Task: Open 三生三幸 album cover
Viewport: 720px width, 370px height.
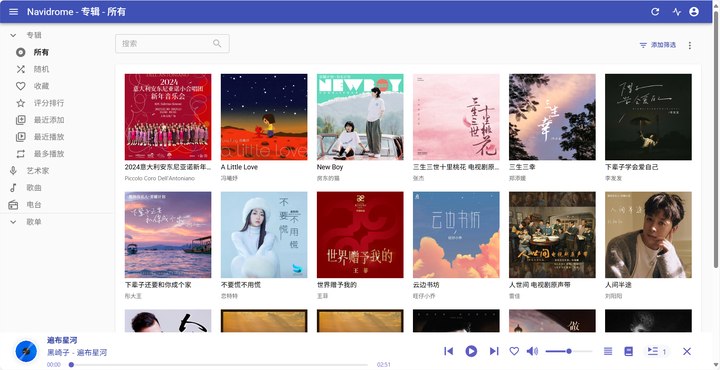Action: (552, 117)
